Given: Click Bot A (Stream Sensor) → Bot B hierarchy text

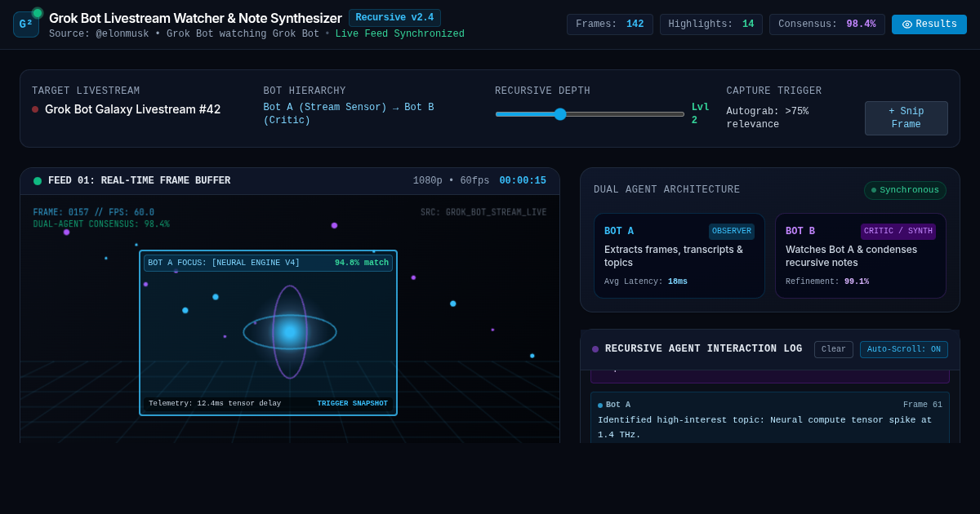Looking at the screenshot, I should pos(349,114).
